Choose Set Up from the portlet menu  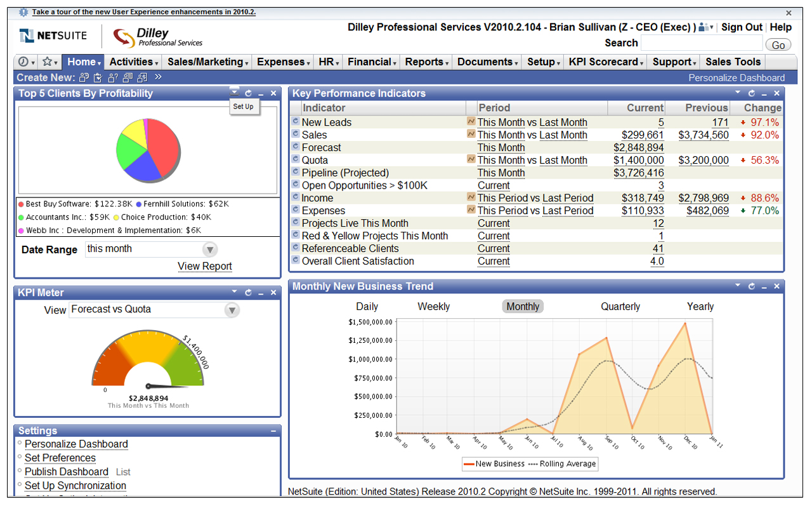point(244,107)
